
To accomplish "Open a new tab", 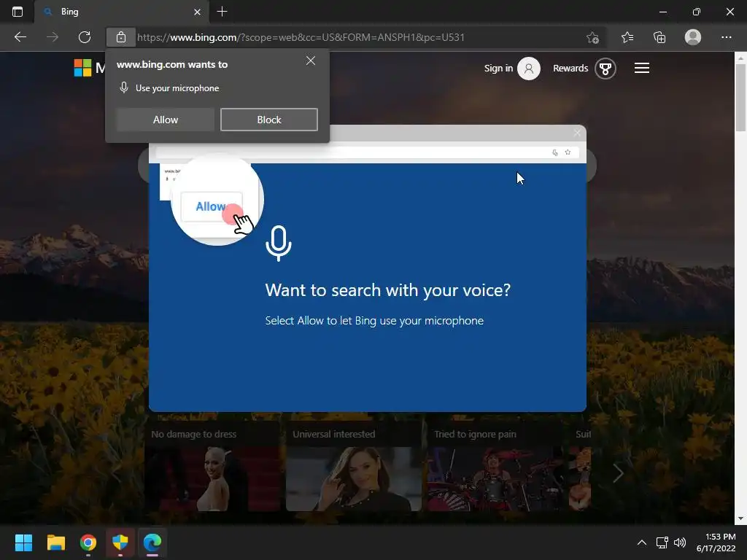I will pos(222,12).
